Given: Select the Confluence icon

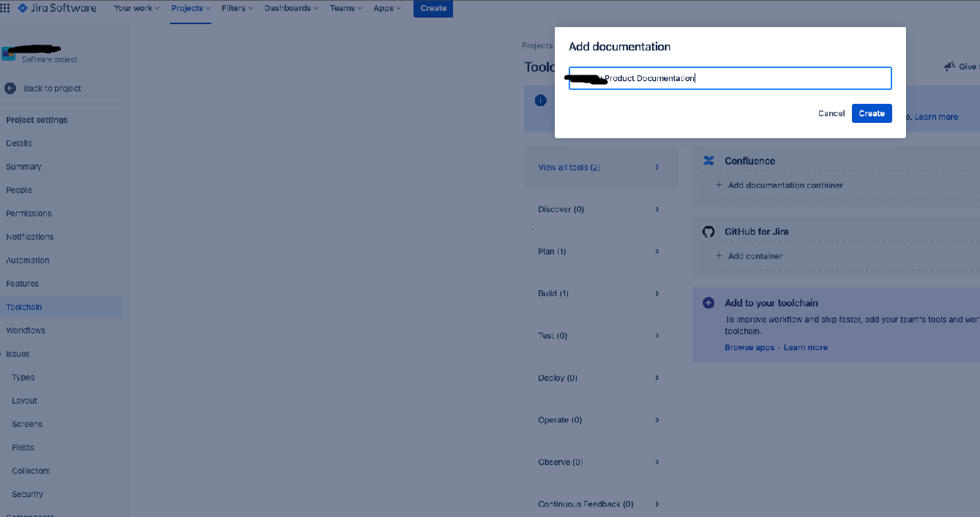Looking at the screenshot, I should click(708, 160).
